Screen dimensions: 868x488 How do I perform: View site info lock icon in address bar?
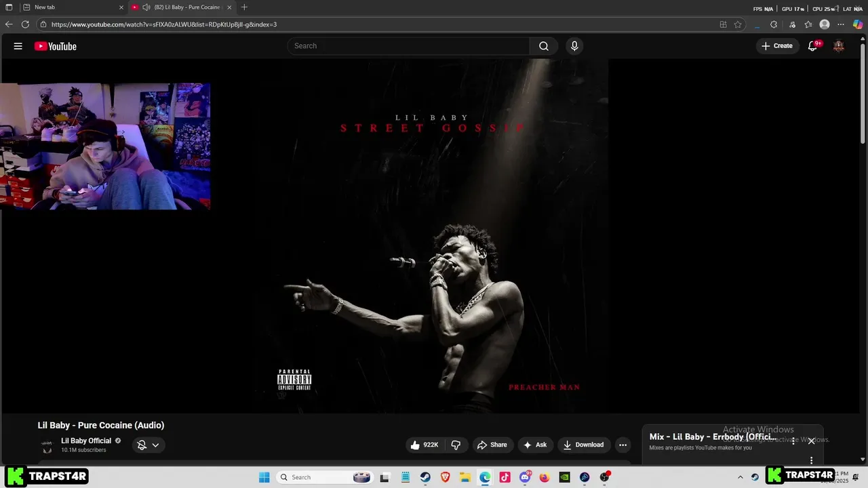43,24
